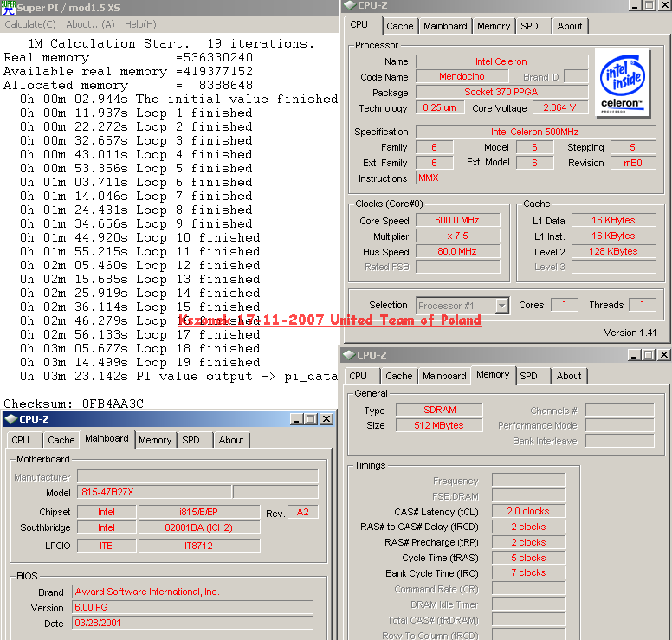
Task: Click the 'Version 1.41' label in CPU-Z
Action: [630, 333]
